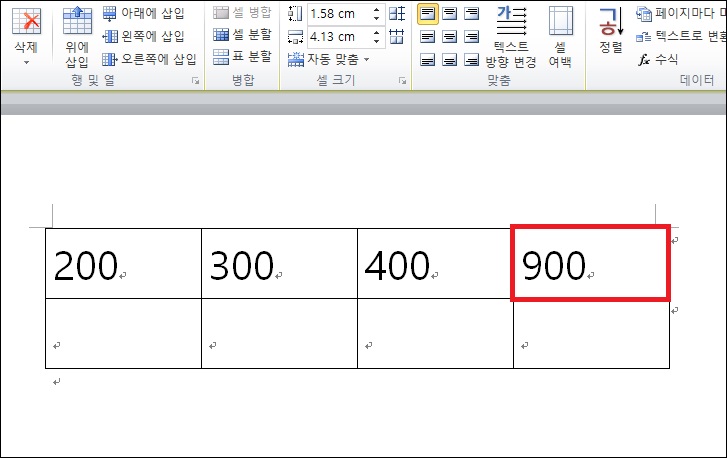The image size is (727, 458).
Task: Click 텍스트로 변환 (Convert to Text)
Action: (x=680, y=36)
